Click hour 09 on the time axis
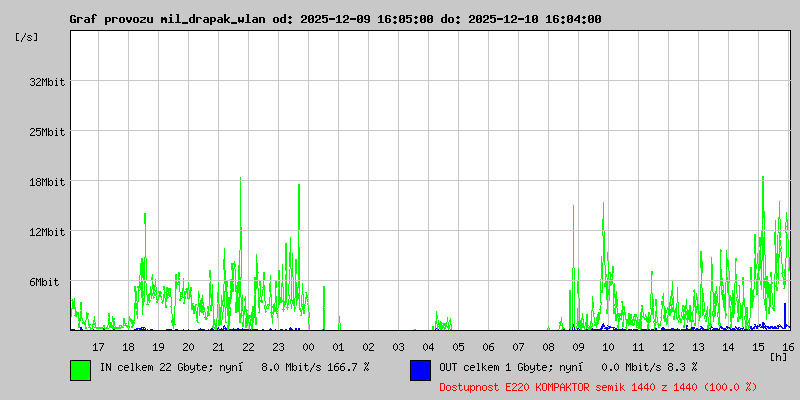 [578, 346]
